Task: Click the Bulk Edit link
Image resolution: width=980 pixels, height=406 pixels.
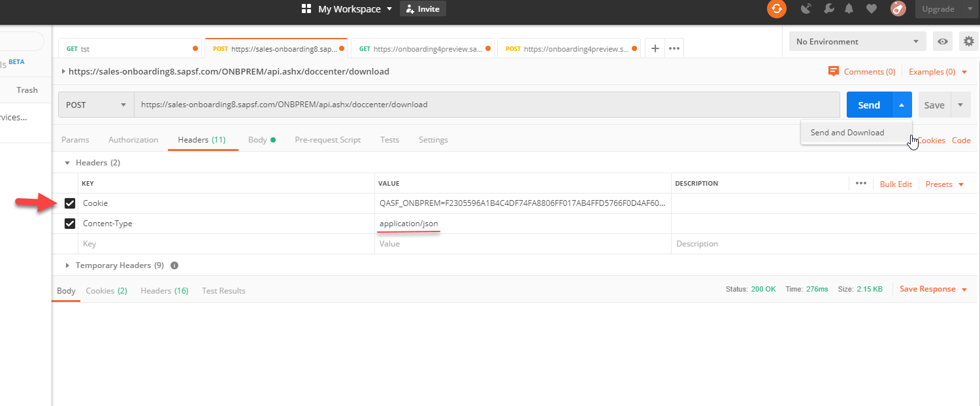Action: (x=896, y=184)
